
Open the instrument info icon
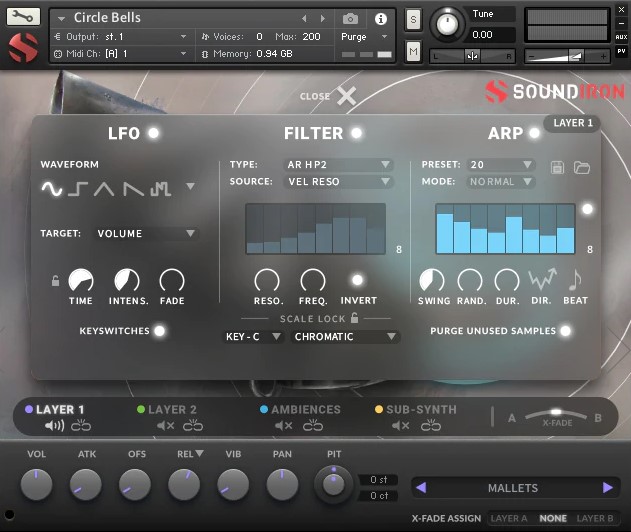[x=381, y=19]
